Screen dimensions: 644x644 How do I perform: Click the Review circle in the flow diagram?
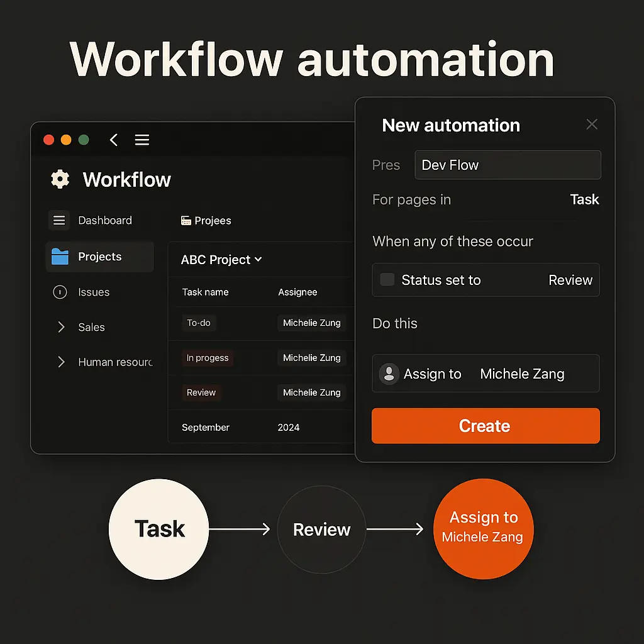click(x=321, y=530)
